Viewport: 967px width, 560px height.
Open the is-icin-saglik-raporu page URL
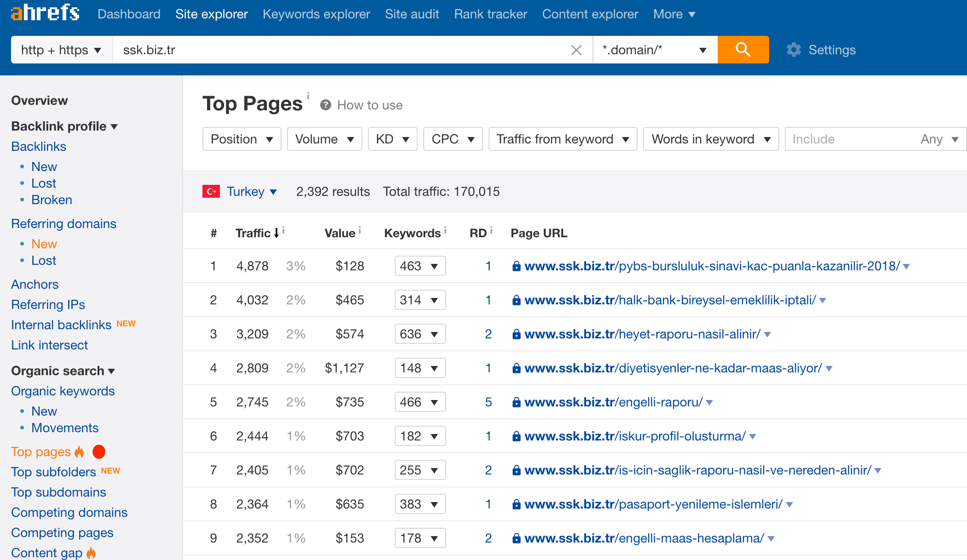pos(698,470)
